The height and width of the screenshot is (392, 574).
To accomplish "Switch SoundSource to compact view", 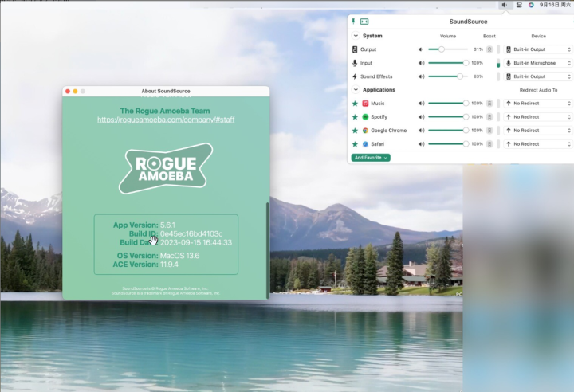I will (x=364, y=22).
